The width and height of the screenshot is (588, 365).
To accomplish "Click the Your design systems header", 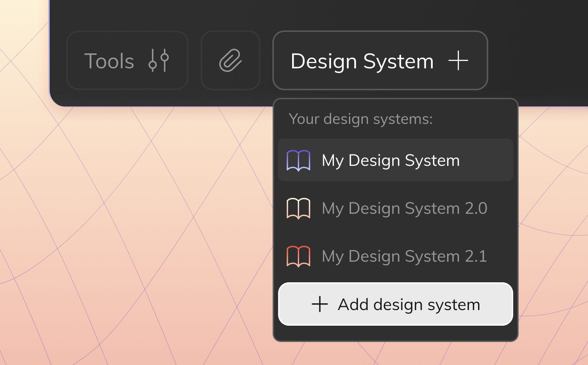I will pos(361,119).
